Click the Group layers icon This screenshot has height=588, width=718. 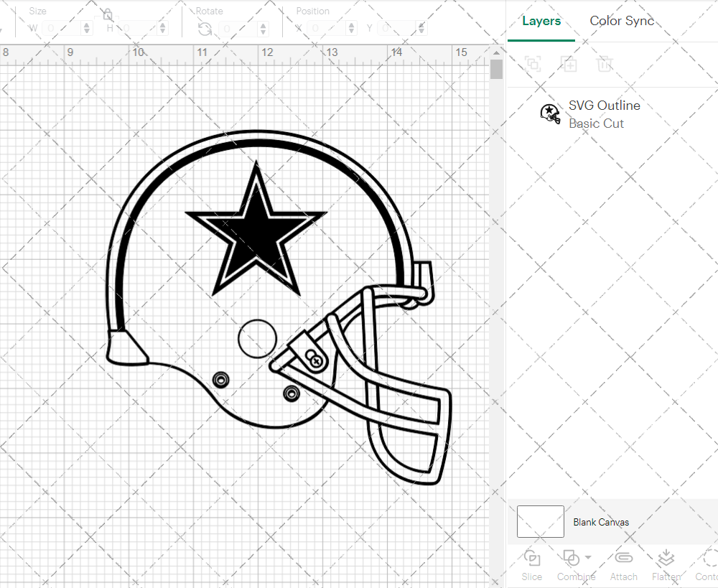[x=533, y=65]
